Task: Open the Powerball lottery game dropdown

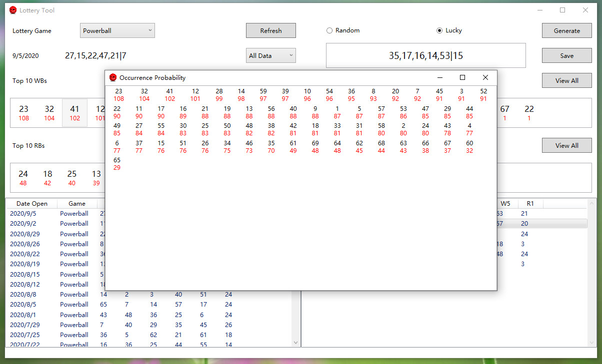Action: (117, 30)
